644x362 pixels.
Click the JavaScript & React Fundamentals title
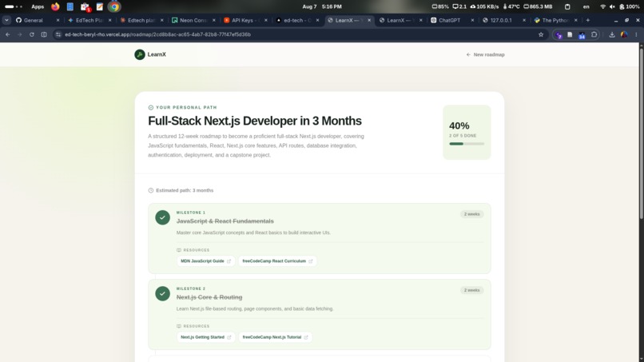pyautogui.click(x=225, y=221)
